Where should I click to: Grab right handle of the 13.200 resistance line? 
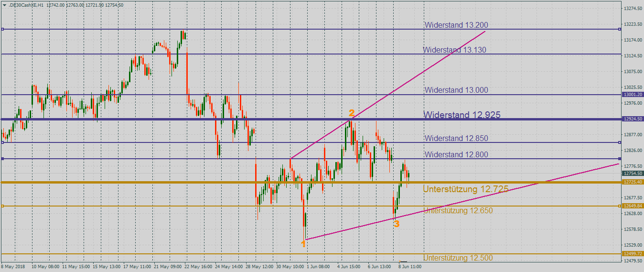620,29
